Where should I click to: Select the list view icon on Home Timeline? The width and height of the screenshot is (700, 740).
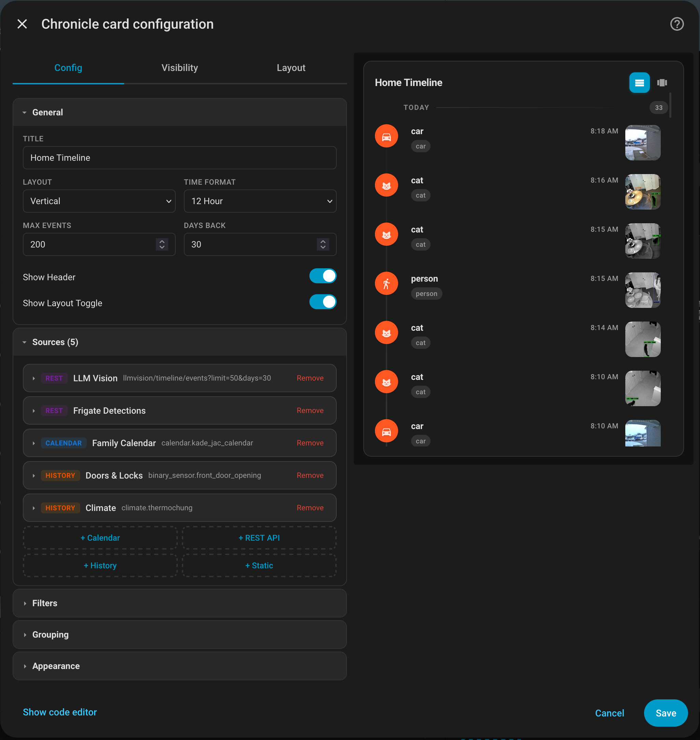click(x=639, y=83)
